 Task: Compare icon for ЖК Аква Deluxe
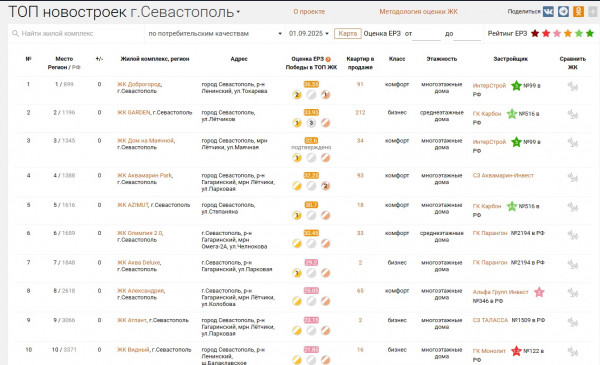pos(572,264)
